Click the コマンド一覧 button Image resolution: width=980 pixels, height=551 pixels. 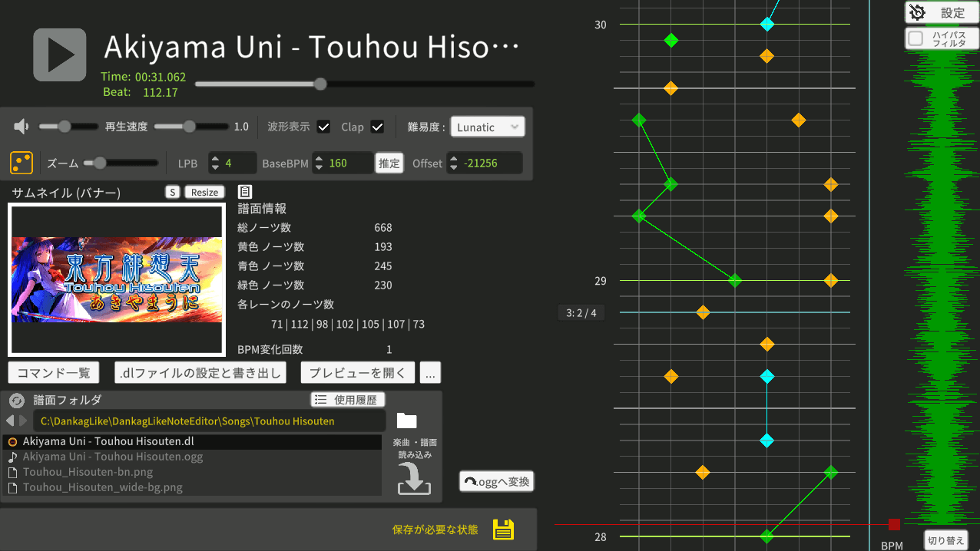tap(54, 373)
